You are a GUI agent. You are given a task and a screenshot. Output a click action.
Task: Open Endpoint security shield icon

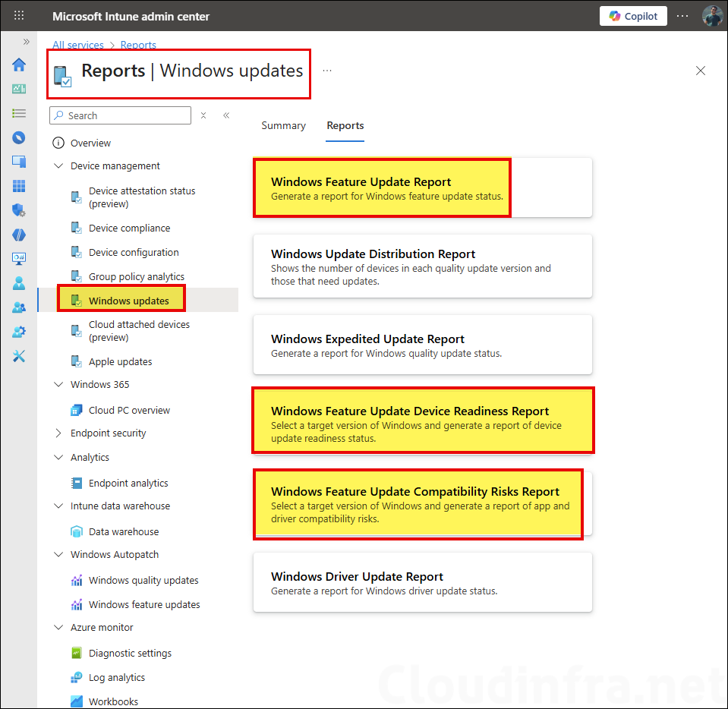[x=19, y=210]
